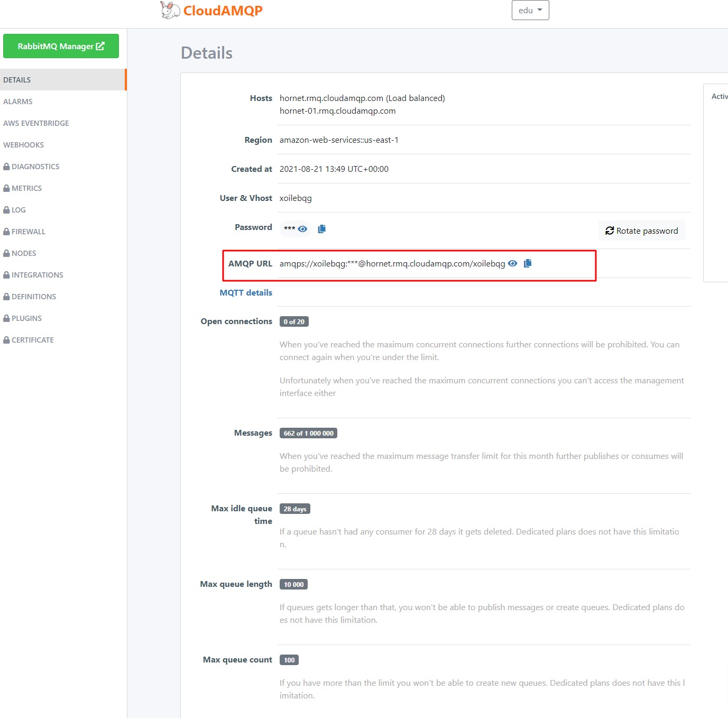Click the CloudAMQP rabbit logo
Viewport: 728px width, 718px height.
(x=170, y=10)
